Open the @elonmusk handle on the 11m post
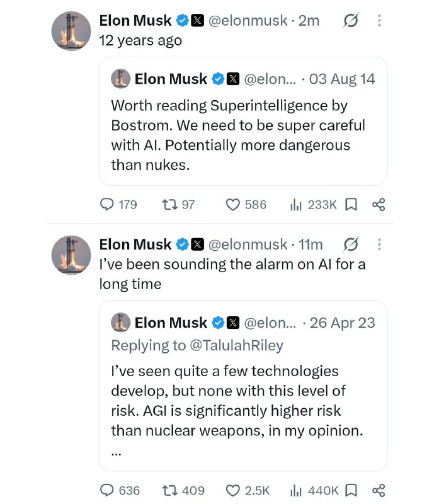Screen dimensions: 439x504 (x=248, y=244)
